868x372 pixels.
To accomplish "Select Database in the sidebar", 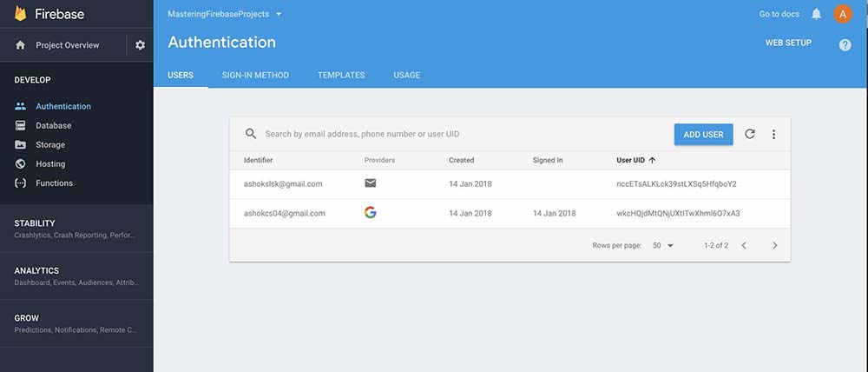I will (53, 126).
